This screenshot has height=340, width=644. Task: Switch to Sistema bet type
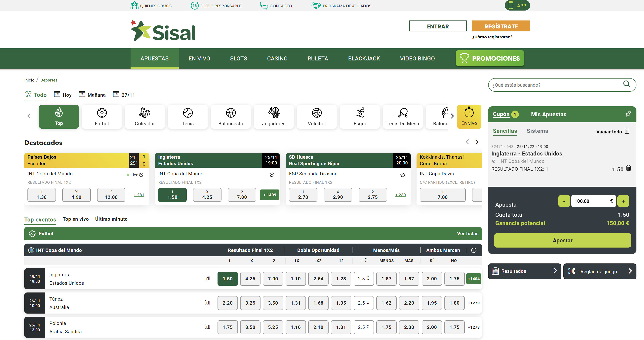tap(537, 131)
